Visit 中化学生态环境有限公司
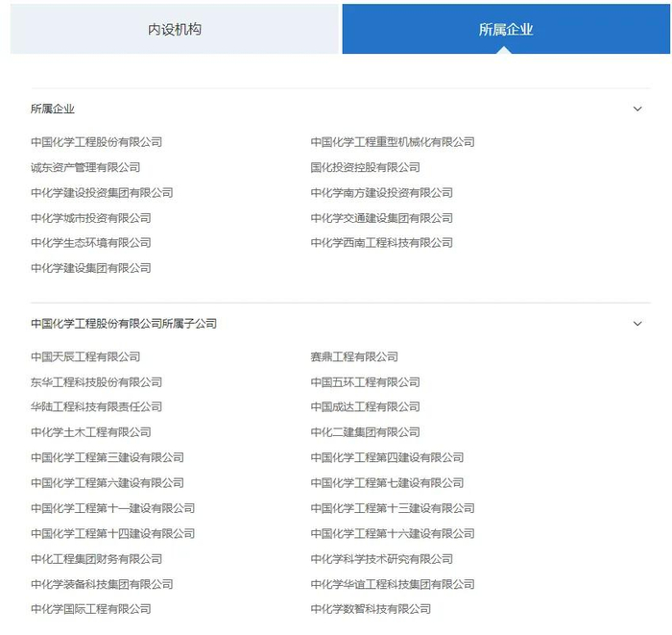The width and height of the screenshot is (672, 635). [91, 243]
